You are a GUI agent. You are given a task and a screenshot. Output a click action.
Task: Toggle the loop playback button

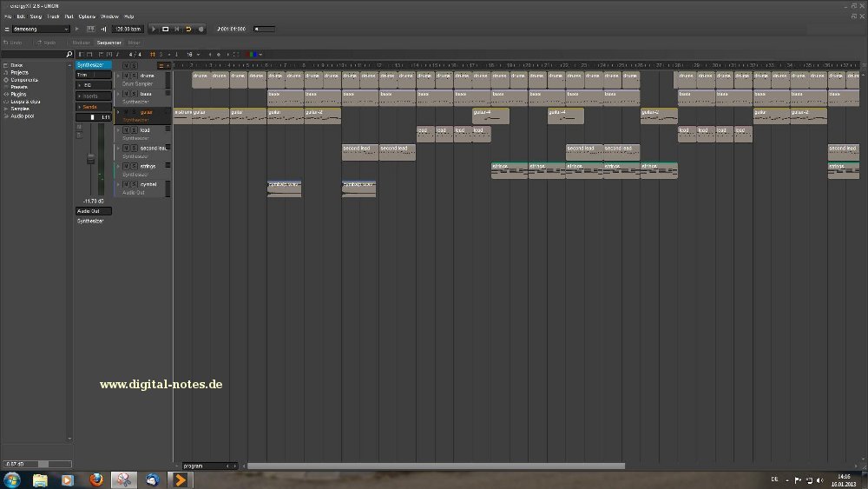coord(187,29)
